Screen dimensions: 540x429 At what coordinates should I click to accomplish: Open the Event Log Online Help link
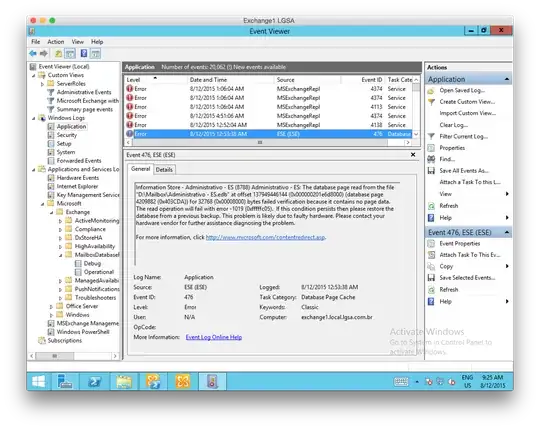tap(214, 337)
